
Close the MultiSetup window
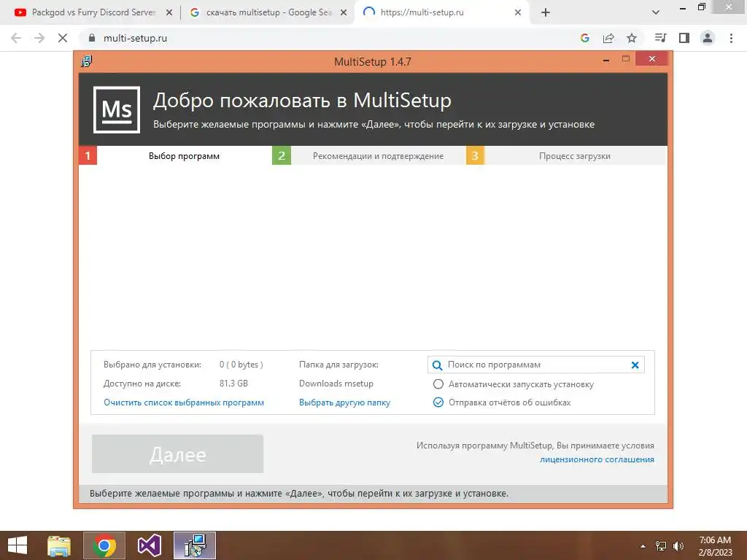point(652,59)
